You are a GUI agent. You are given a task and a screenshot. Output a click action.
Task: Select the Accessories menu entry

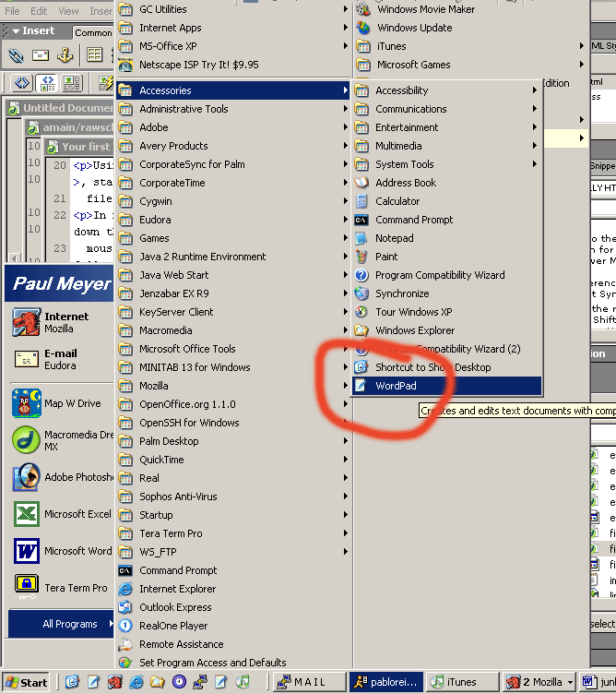coord(233,90)
